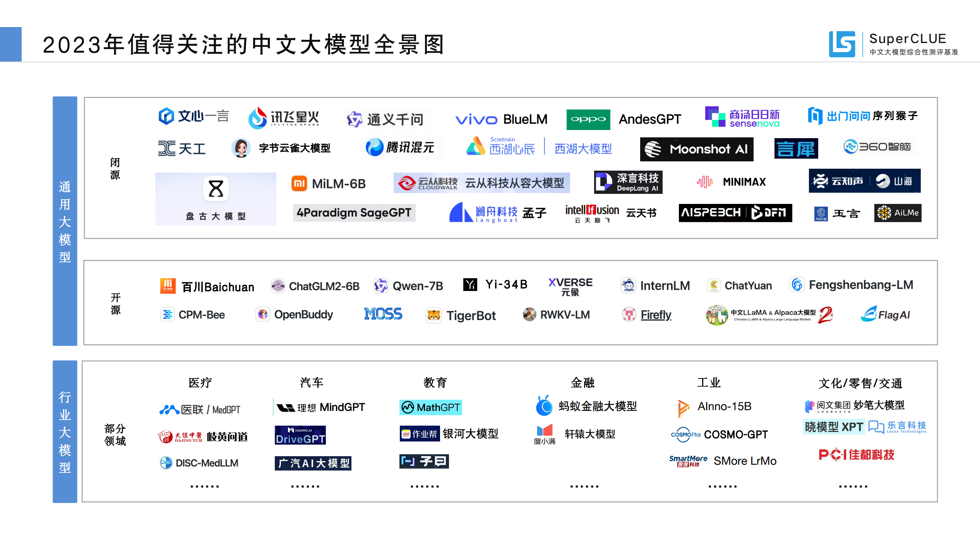Click the 盘古大模型 thumbnail card

pyautogui.click(x=216, y=199)
